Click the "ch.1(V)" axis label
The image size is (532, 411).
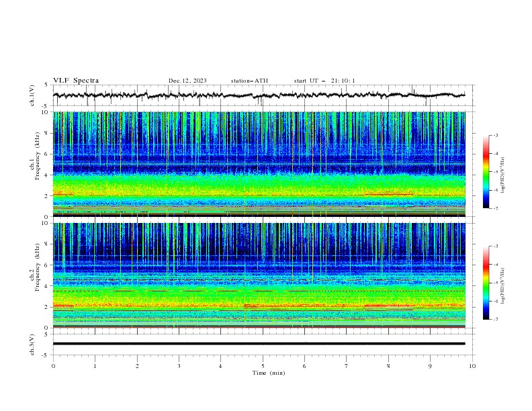(x=32, y=95)
